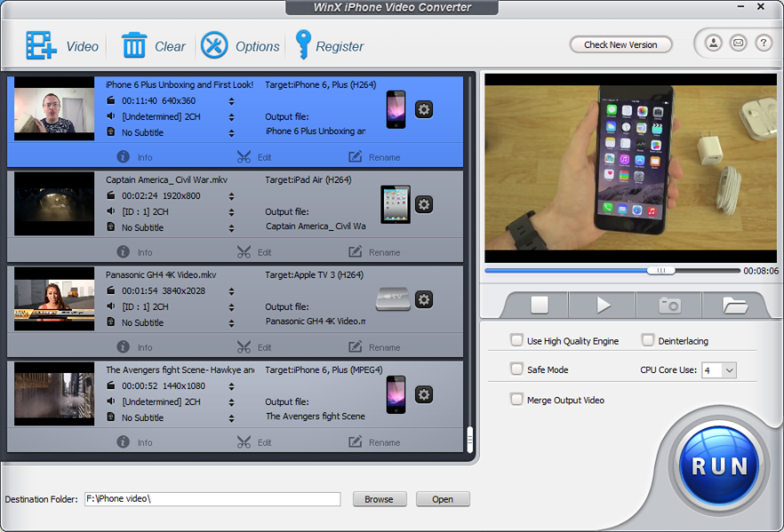784x532 pixels.
Task: Open the user account icon
Action: pyautogui.click(x=714, y=44)
